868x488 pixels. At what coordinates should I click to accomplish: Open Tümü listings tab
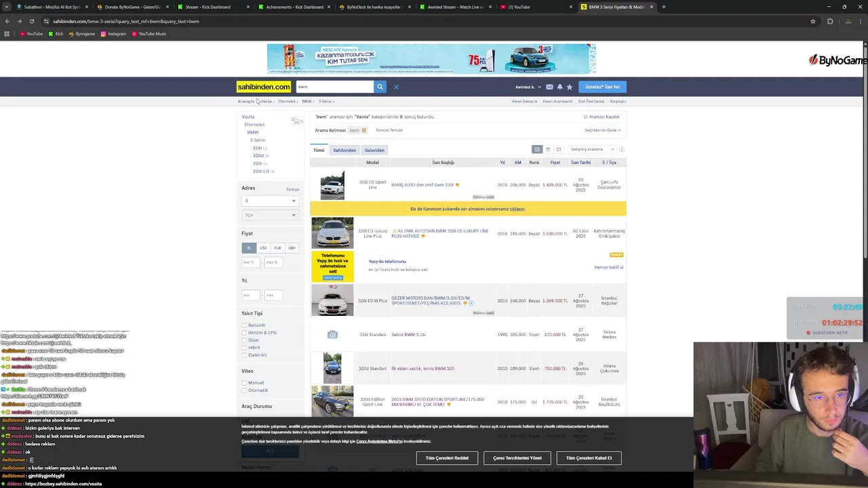pos(319,150)
